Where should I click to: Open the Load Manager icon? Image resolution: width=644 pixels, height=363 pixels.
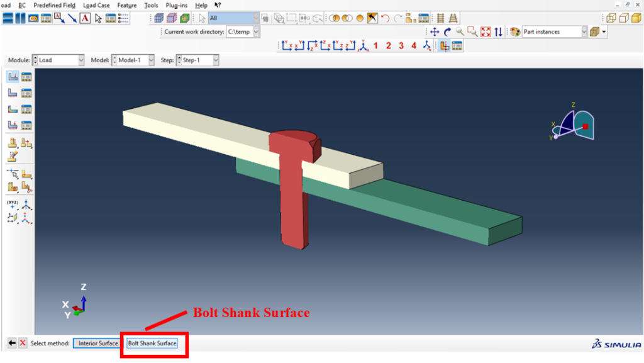point(26,77)
